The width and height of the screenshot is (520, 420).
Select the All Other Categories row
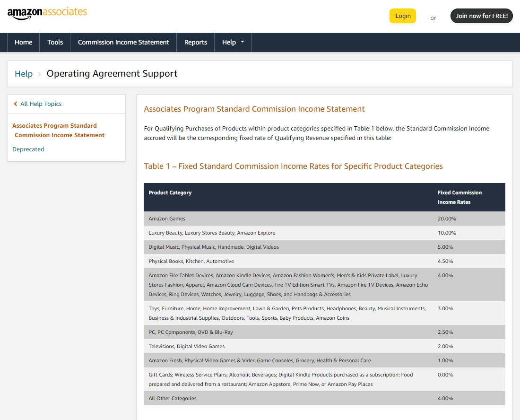pos(324,398)
